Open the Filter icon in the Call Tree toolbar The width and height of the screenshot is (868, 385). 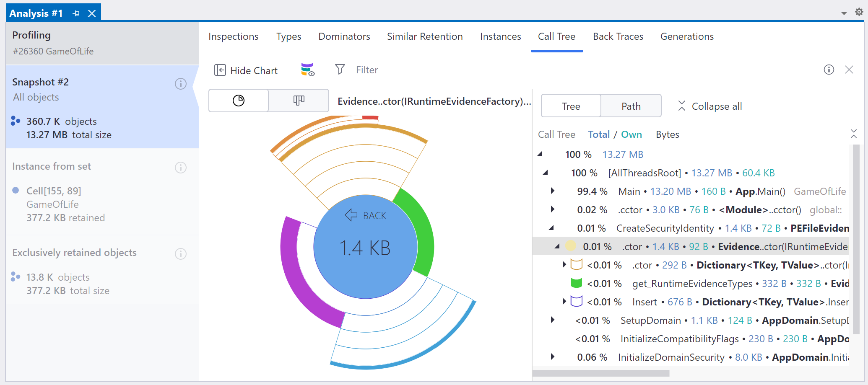[x=340, y=70]
